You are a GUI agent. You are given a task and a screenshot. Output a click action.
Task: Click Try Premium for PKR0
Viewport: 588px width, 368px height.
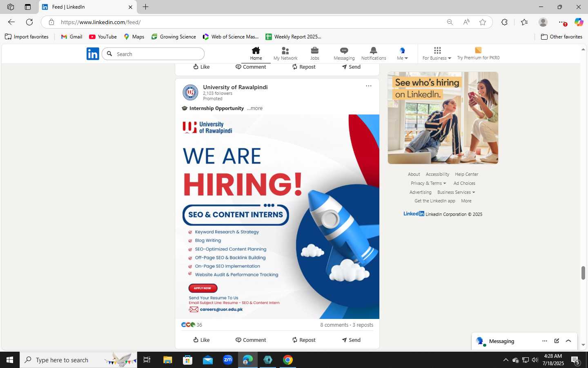[x=478, y=54]
